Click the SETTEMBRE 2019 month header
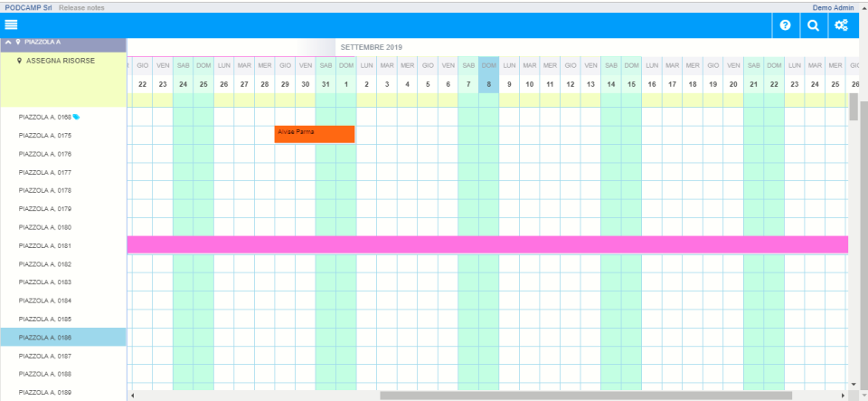 point(372,47)
